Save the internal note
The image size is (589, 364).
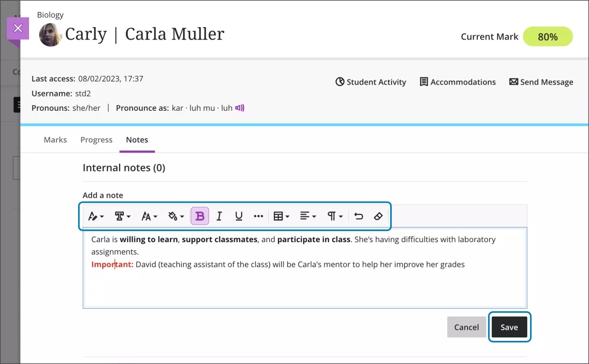click(x=509, y=327)
